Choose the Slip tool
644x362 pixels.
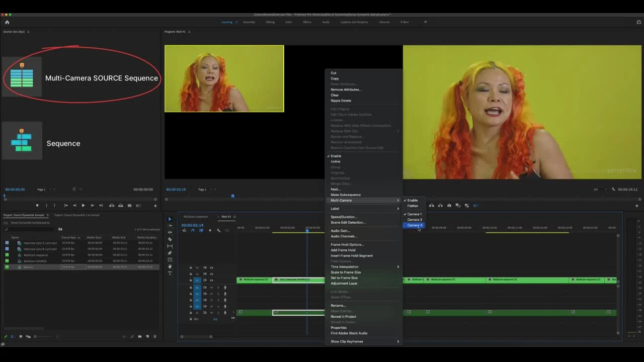(x=170, y=246)
